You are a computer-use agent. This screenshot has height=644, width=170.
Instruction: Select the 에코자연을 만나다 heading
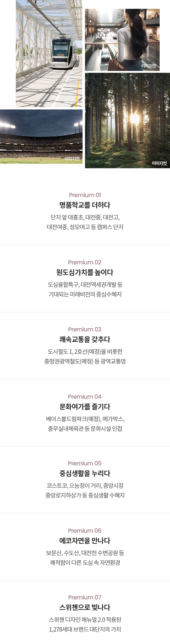point(85,541)
